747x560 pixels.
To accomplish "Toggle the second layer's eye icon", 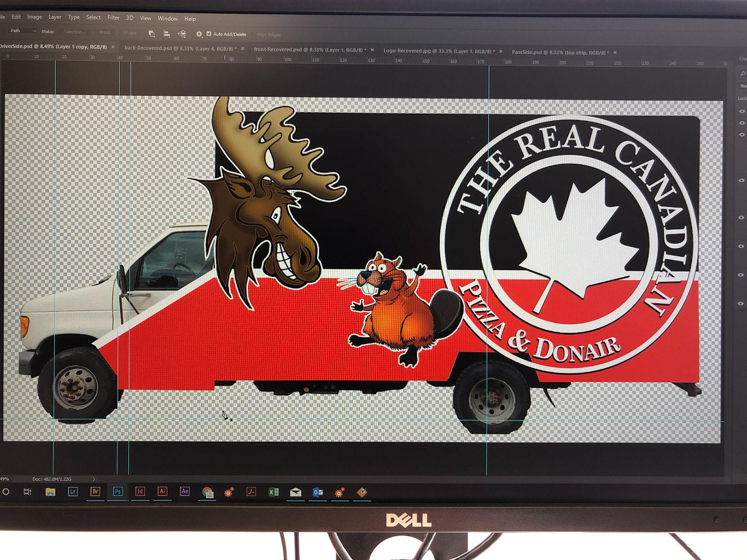I will (742, 123).
